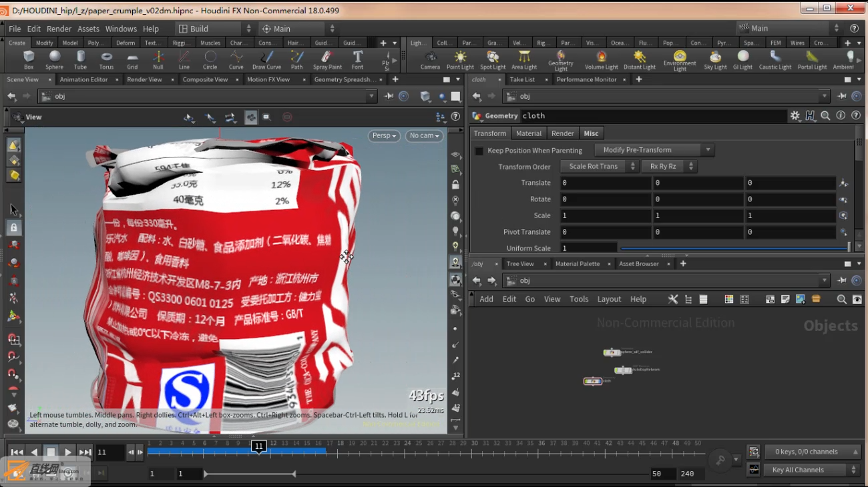Open the Modify Pre-Transform dropdown
Image resolution: width=868 pixels, height=487 pixels.
tap(654, 150)
